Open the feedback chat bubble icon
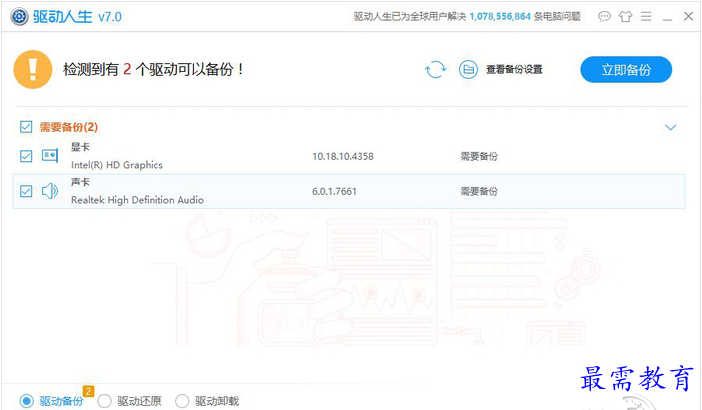 pyautogui.click(x=604, y=17)
